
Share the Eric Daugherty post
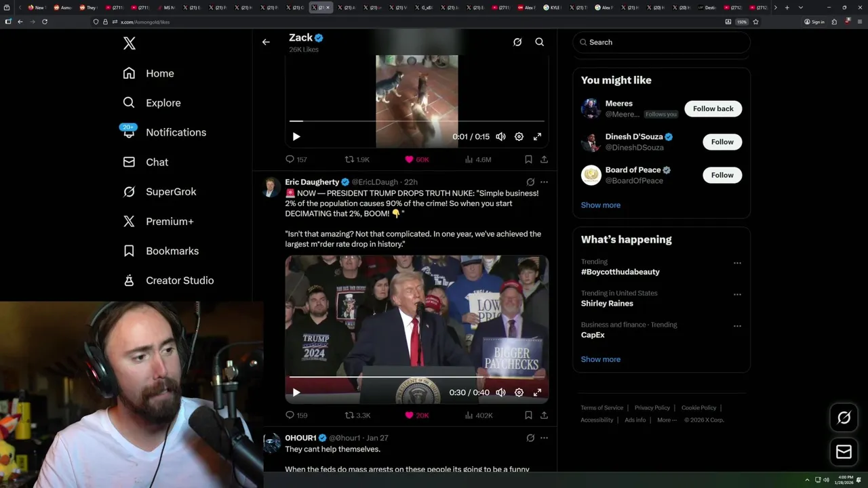544,415
